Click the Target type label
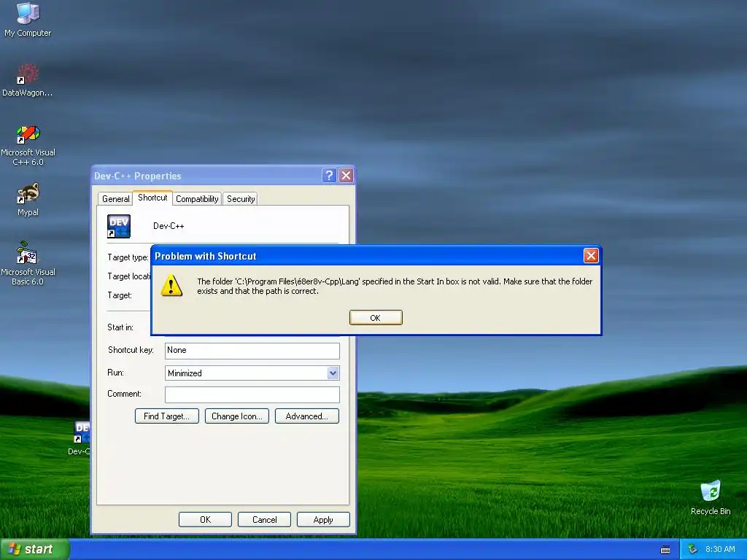 pos(128,257)
